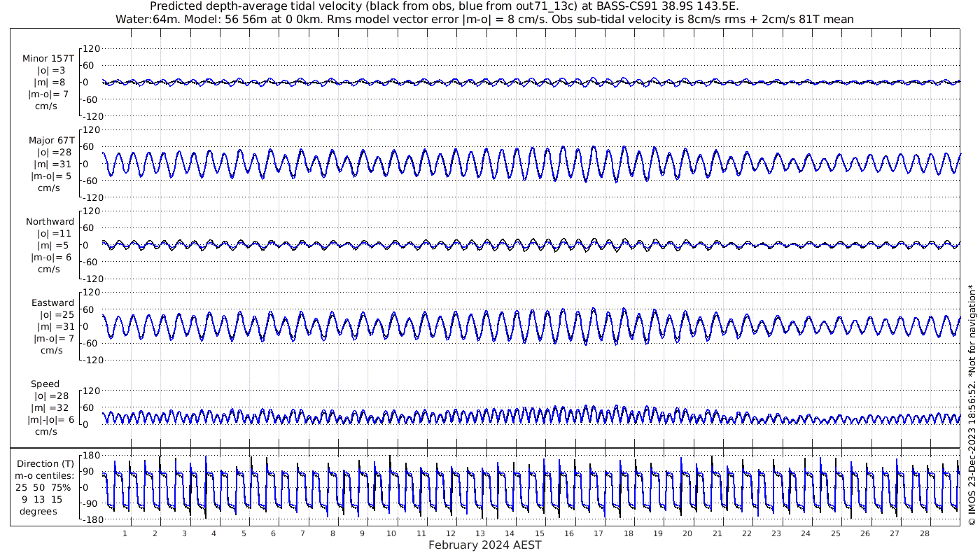Screen dimensions: 980x560
Task: Select the 'Northward' panel label
Action: click(50, 221)
